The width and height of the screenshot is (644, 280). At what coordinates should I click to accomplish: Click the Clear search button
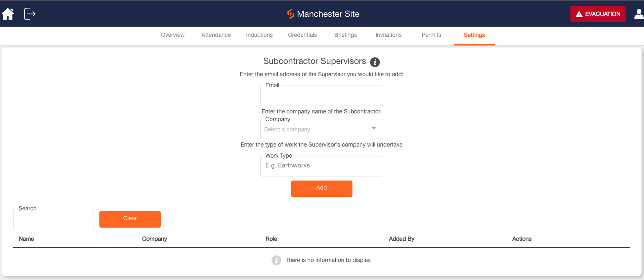pos(130,219)
